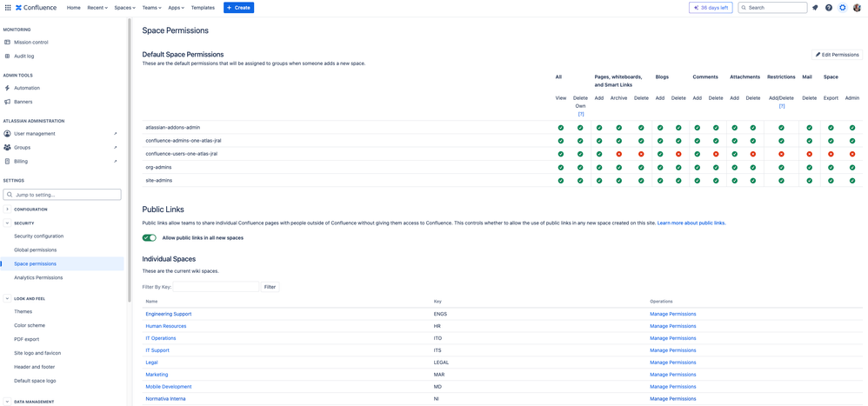Viewport: 868px width, 406px height.
Task: Open Global permissions settings
Action: point(36,250)
